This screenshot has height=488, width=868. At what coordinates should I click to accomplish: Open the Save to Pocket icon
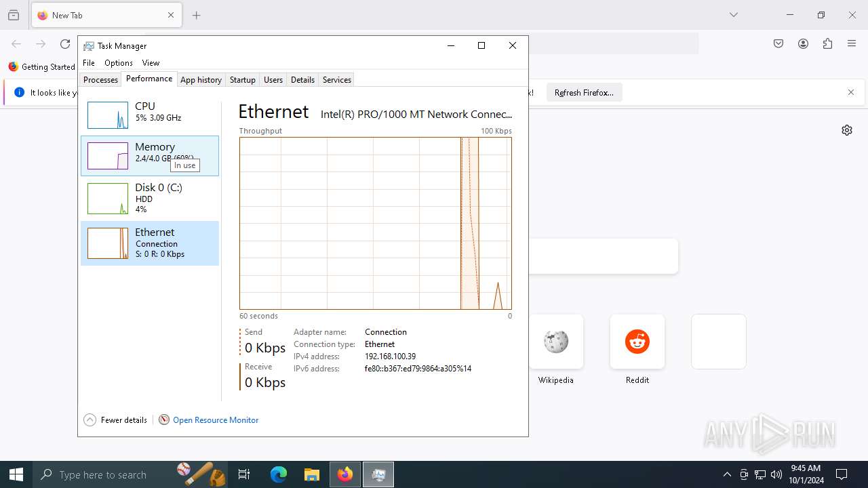coord(778,44)
